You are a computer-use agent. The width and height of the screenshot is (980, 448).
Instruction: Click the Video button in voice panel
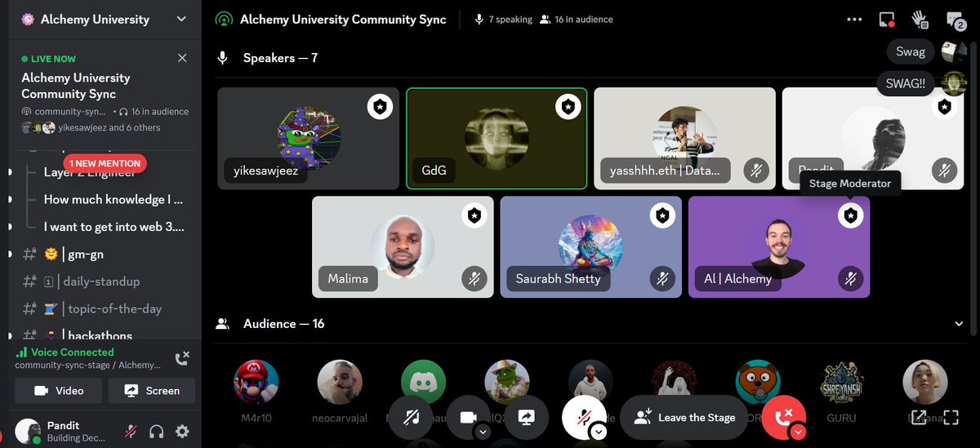pos(58,391)
